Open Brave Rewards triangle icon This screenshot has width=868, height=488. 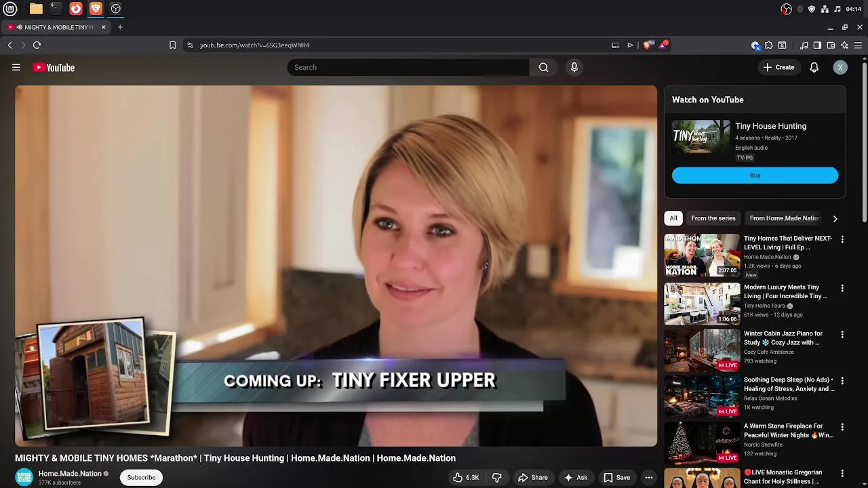(663, 45)
